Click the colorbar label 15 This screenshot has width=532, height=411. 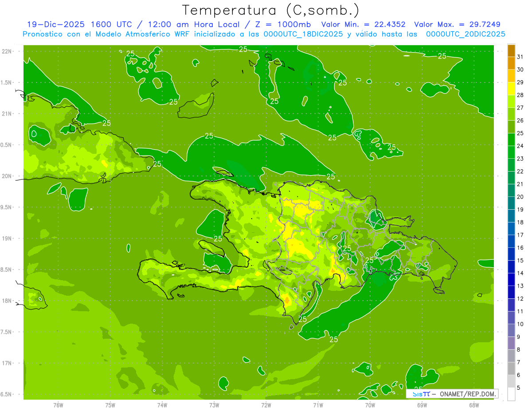(520, 260)
